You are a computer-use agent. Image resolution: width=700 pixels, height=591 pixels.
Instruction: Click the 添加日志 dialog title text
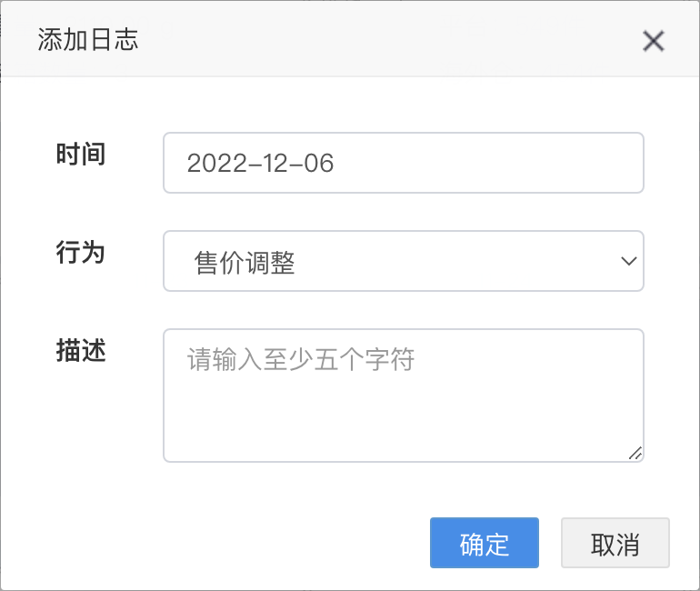click(88, 40)
